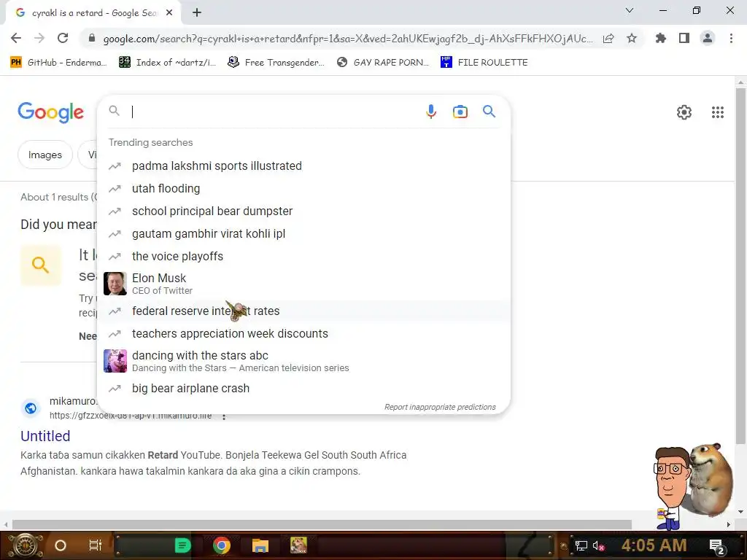This screenshot has width=747, height=560.
Task: Select suggestion federal reserve interest rates
Action: click(x=304, y=311)
